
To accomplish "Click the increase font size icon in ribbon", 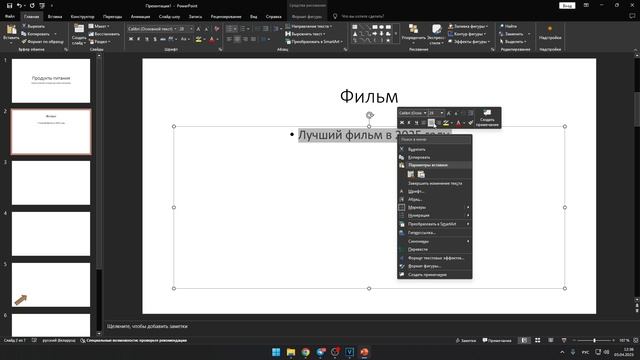I will click(198, 29).
